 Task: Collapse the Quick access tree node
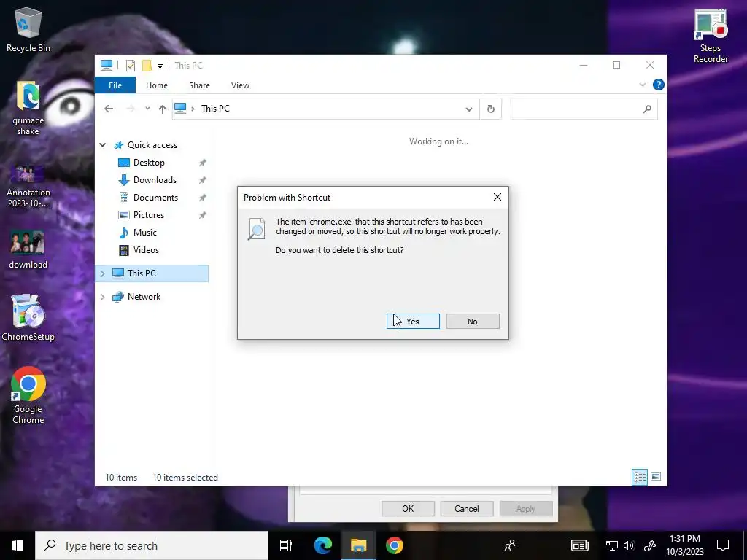[102, 145]
